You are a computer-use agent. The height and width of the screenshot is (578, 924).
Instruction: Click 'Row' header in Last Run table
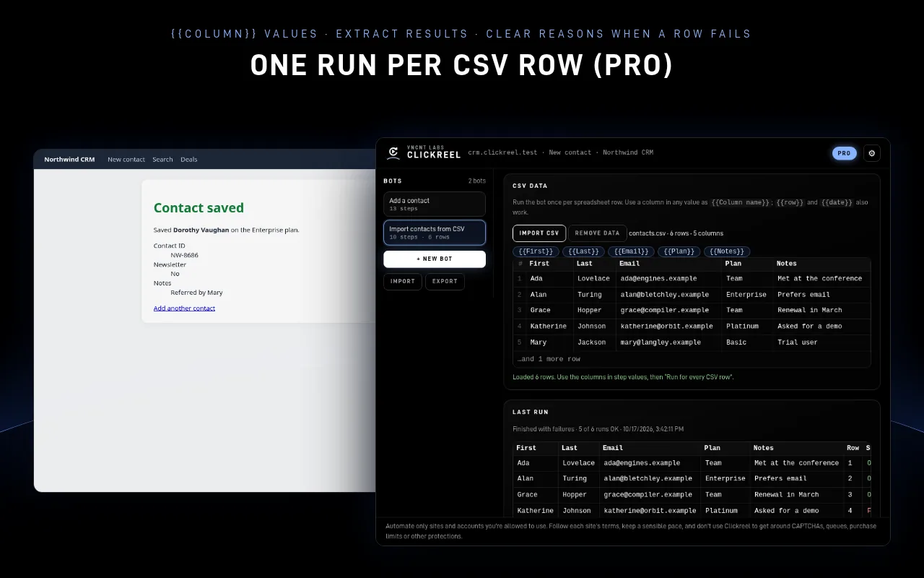[x=853, y=448]
